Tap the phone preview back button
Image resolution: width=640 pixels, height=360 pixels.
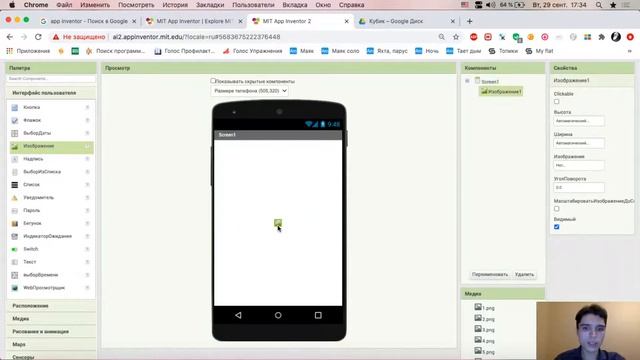pyautogui.click(x=238, y=315)
